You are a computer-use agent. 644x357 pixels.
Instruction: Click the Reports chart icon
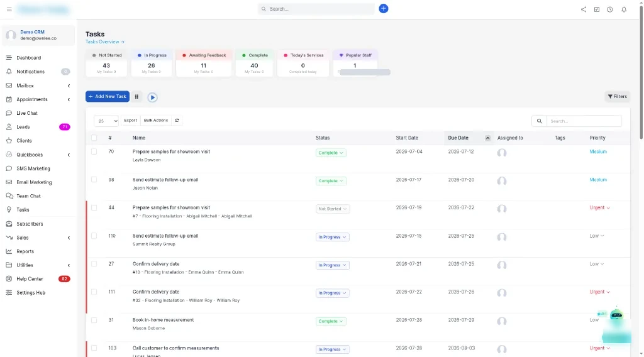click(x=9, y=251)
